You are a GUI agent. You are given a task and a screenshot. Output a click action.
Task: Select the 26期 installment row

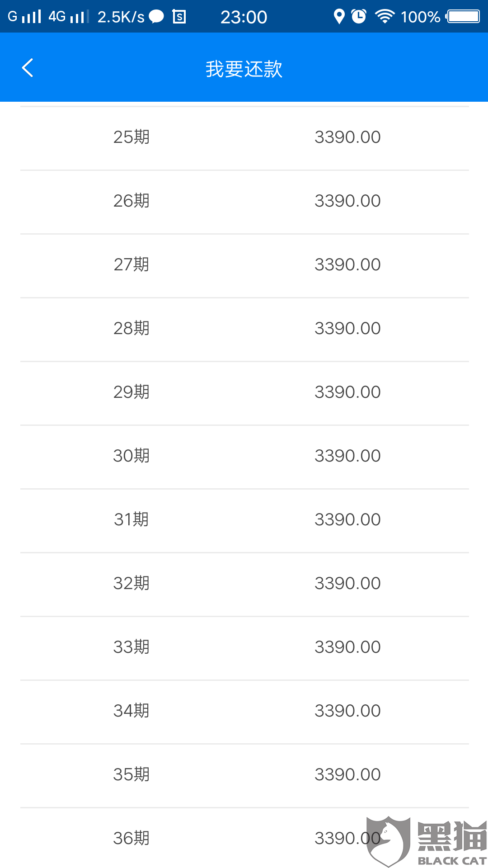coord(244,201)
